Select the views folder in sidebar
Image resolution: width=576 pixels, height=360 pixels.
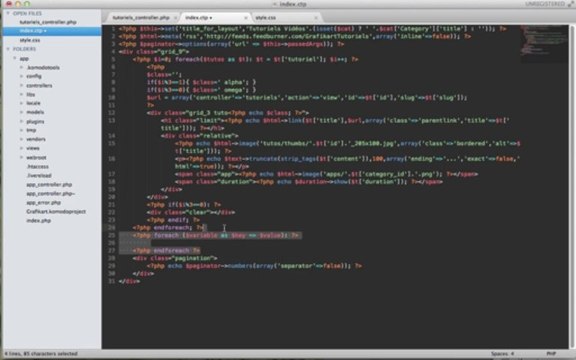(x=33, y=148)
